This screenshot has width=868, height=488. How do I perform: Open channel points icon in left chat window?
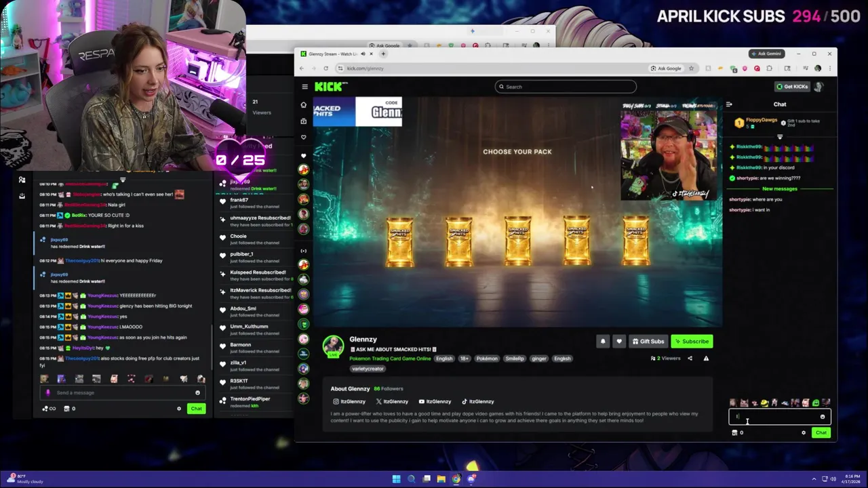click(x=46, y=409)
